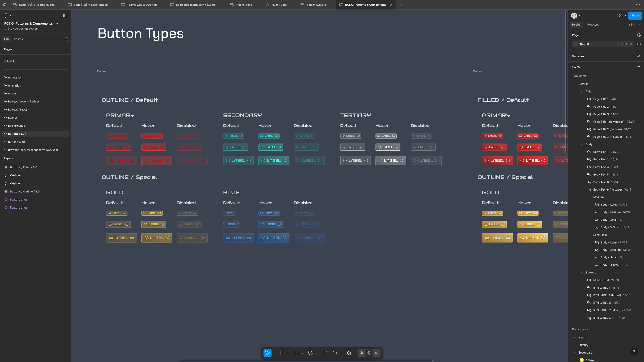Toggle page background color visibility eye
The height and width of the screenshot is (362, 644).
click(639, 44)
